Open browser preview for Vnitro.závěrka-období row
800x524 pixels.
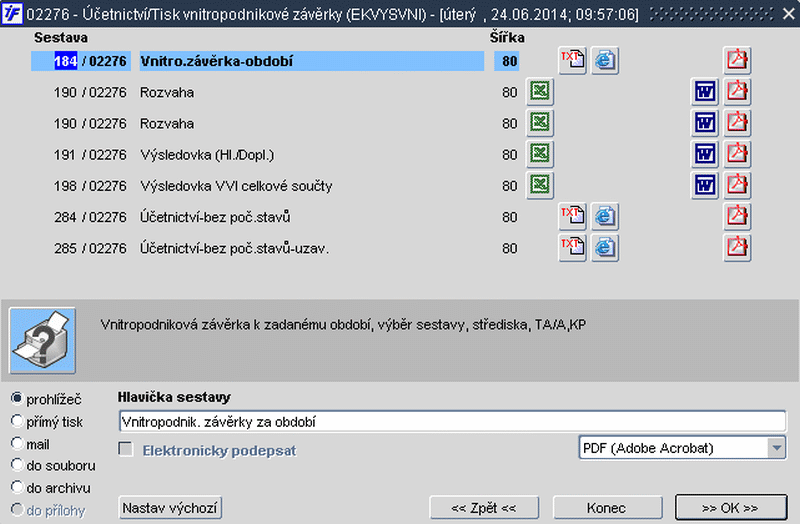pos(605,61)
